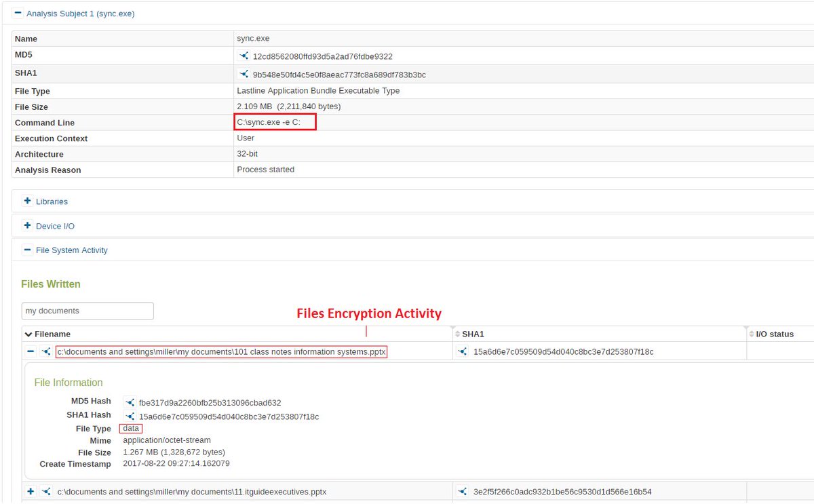The width and height of the screenshot is (814, 504).
Task: Open Analysis Subject 1 (sync.exe) title link
Action: [80, 14]
